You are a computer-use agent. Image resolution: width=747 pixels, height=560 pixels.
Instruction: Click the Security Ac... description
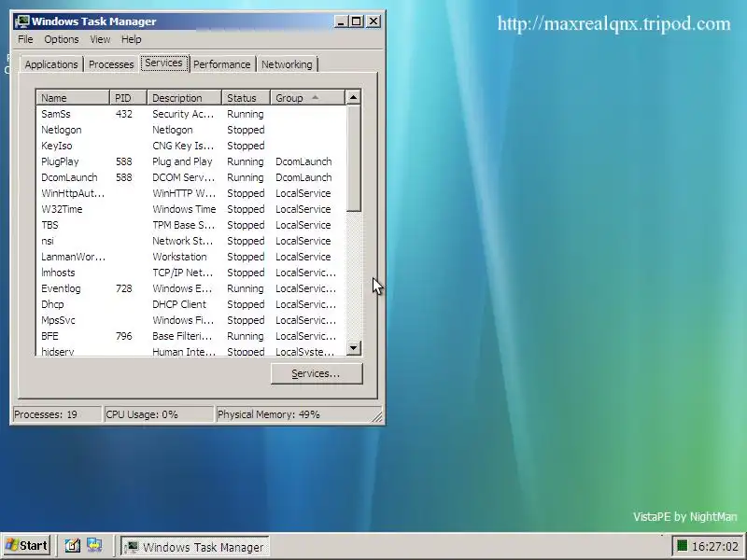(183, 114)
